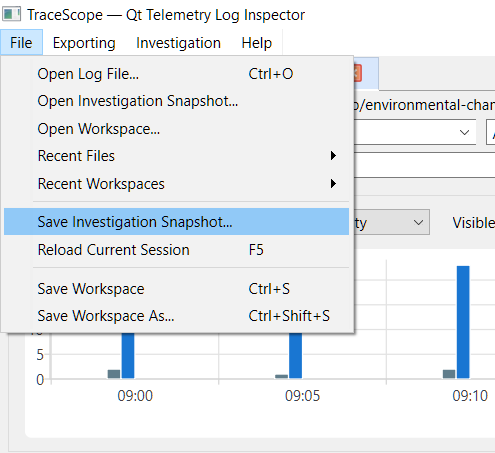Click the gray bar at 09:10
495x453 pixels.
(x=449, y=374)
